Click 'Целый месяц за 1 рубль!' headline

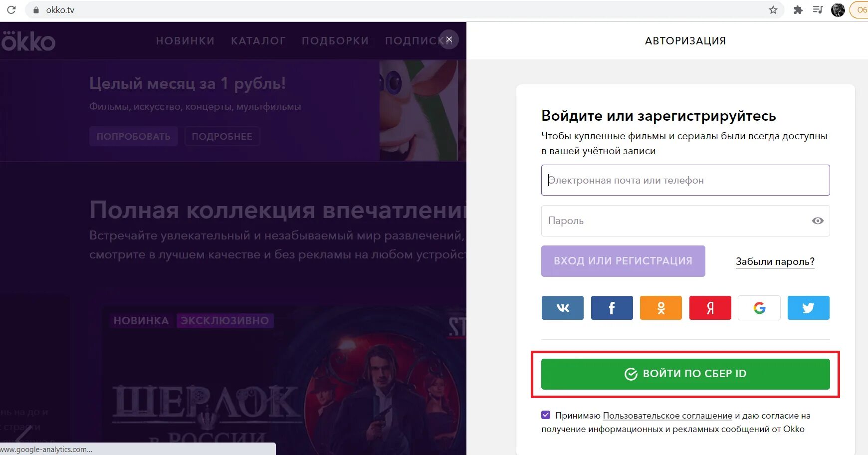pyautogui.click(x=187, y=83)
